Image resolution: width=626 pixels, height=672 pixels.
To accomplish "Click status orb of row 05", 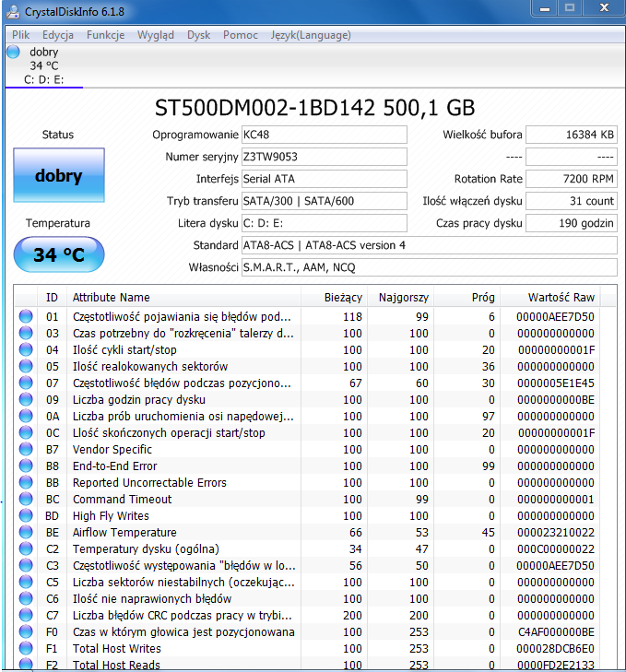I will (x=26, y=367).
